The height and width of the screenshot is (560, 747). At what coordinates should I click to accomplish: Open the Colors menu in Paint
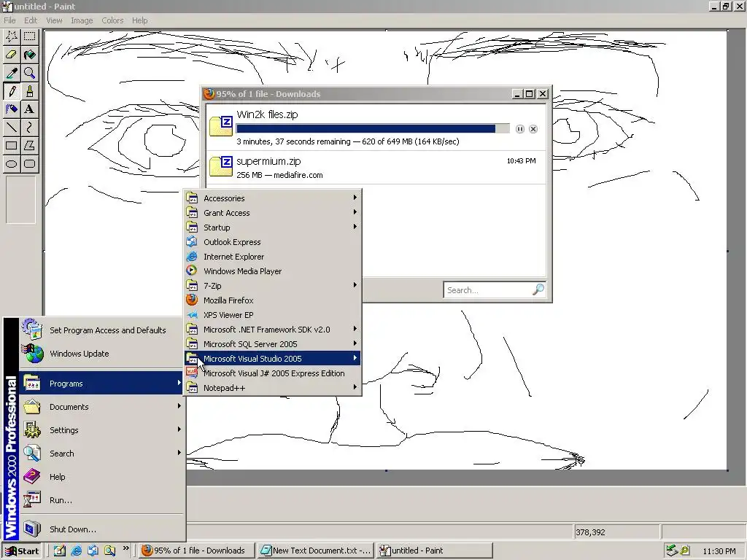pyautogui.click(x=112, y=20)
